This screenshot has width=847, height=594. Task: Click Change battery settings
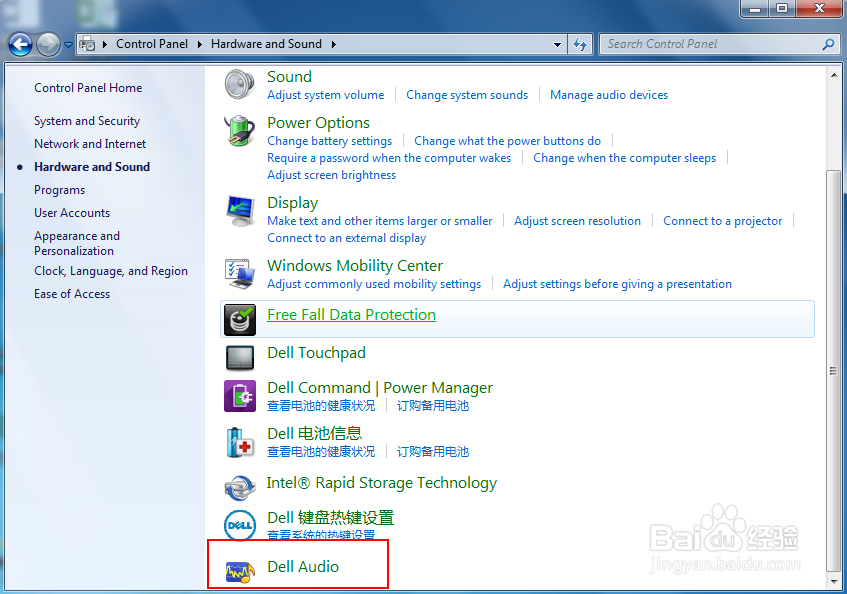330,141
